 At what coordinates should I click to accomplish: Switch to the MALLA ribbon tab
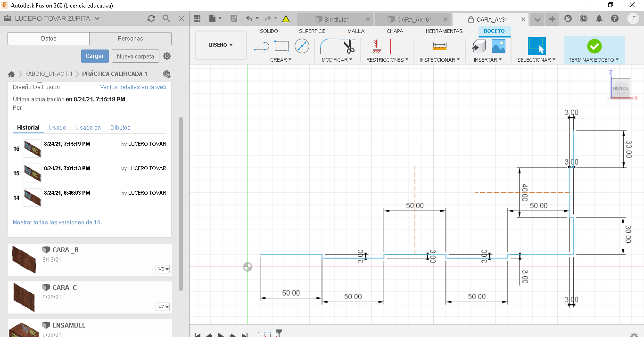tap(356, 31)
